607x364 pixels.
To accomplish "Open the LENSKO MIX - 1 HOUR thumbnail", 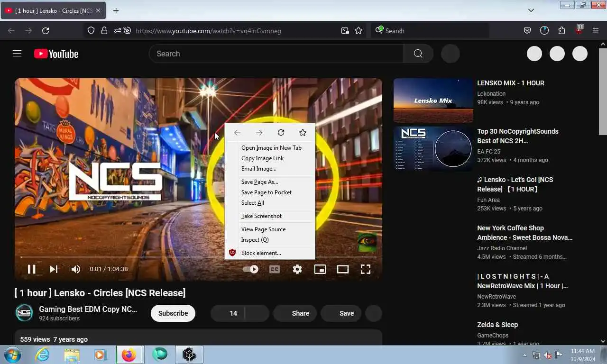I will click(x=433, y=100).
